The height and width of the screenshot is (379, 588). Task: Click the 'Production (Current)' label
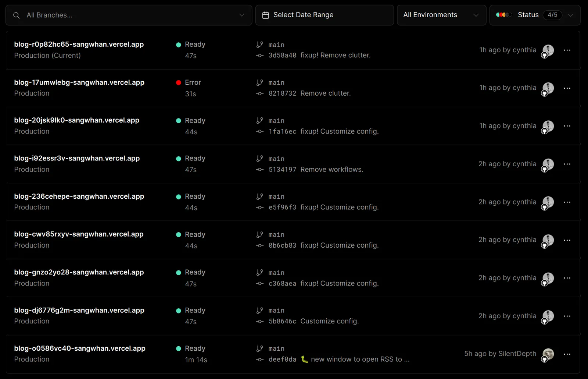click(x=47, y=56)
